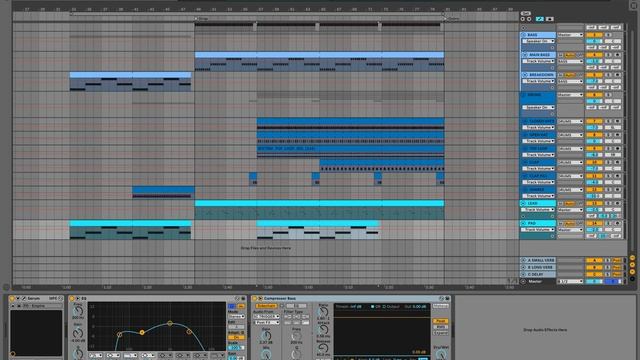This screenshot has height=360, width=640.
Task: Select the highest EQ curve node
Action: tap(170, 323)
